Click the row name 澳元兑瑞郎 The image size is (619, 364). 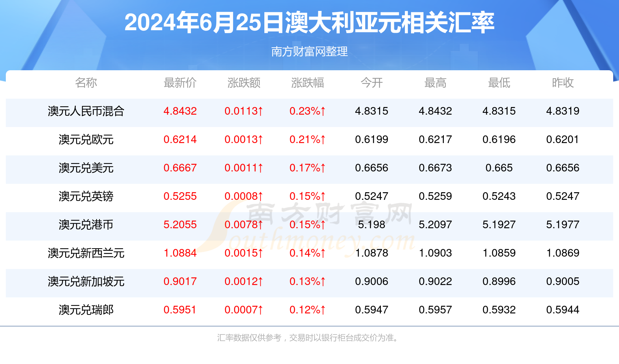click(x=86, y=310)
